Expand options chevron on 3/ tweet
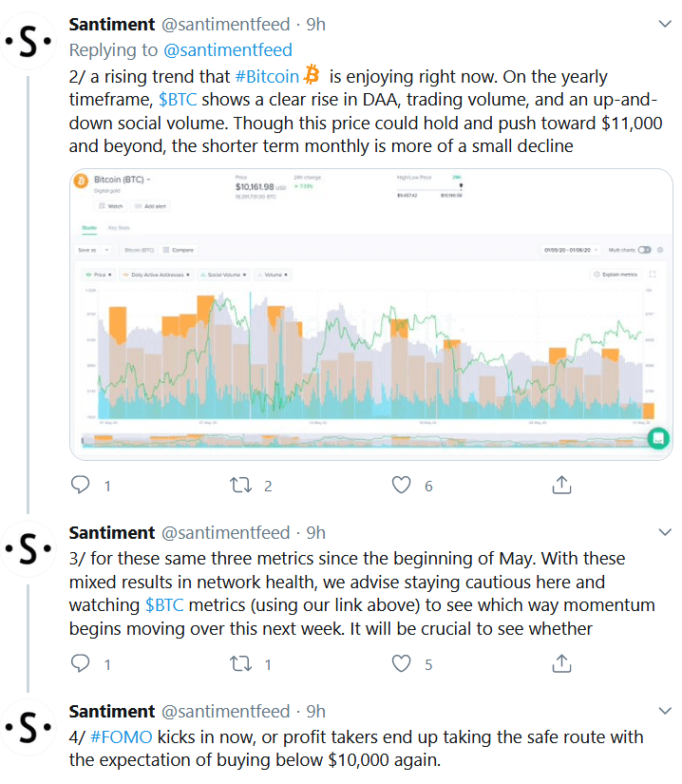Viewport: 682px width, 784px height. pyautogui.click(x=665, y=532)
